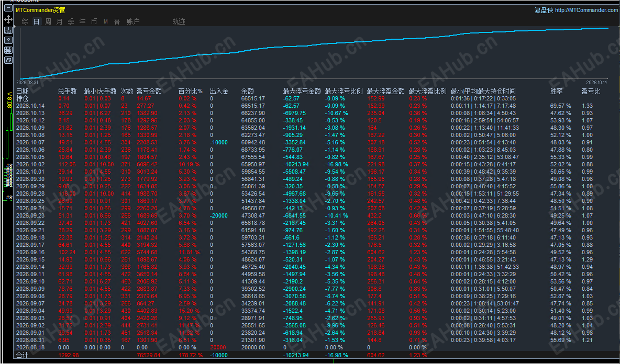
Task: Open the 账户 account tab
Action: point(133,21)
